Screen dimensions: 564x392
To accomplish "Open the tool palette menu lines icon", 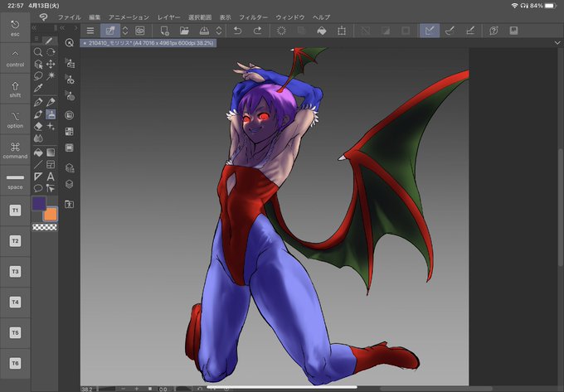I will click(36, 39).
